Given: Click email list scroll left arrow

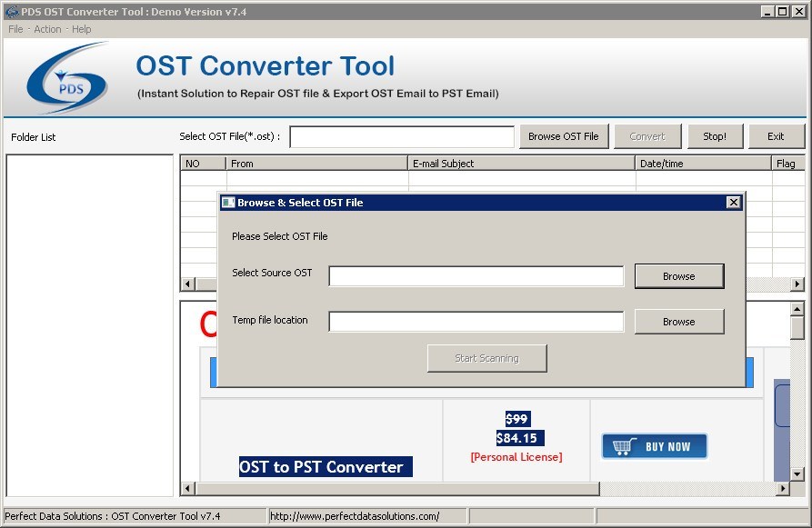Looking at the screenshot, I should click(x=187, y=284).
